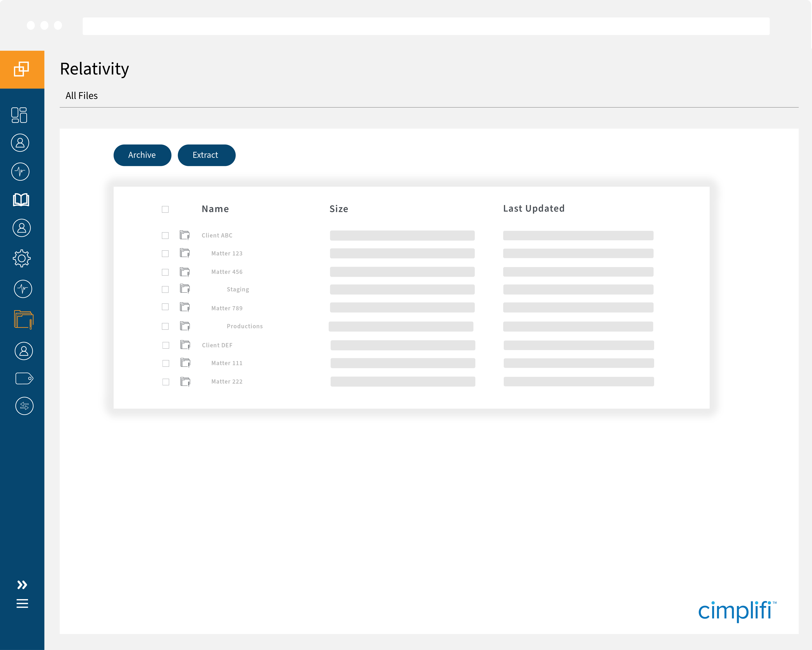Click the pulse icon below the gear icon

23,289
